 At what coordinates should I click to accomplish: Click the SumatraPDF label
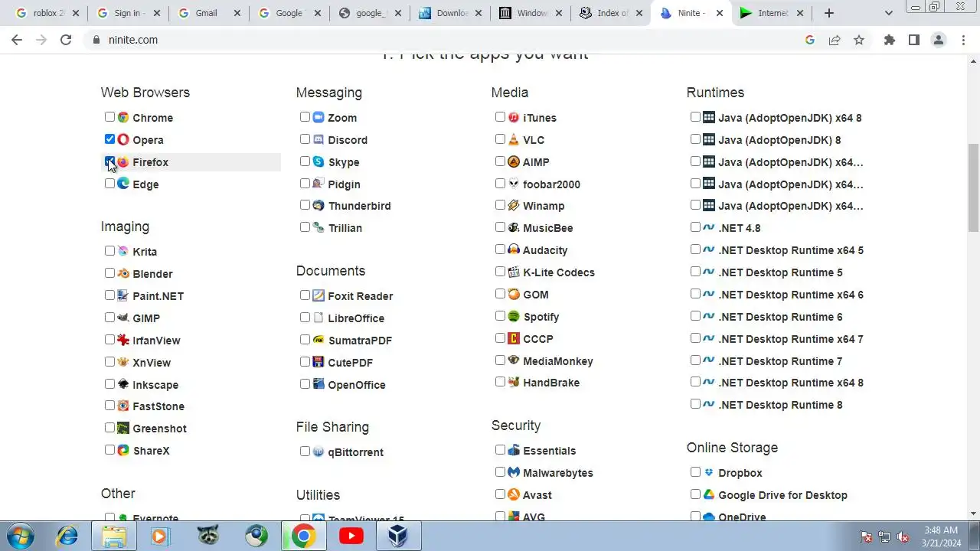click(360, 341)
